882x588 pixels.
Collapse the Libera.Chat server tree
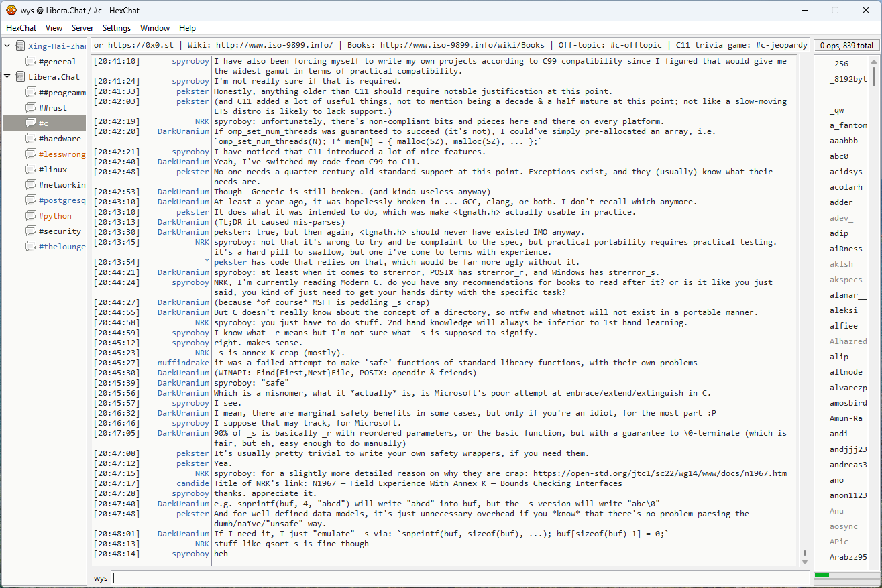[x=7, y=77]
